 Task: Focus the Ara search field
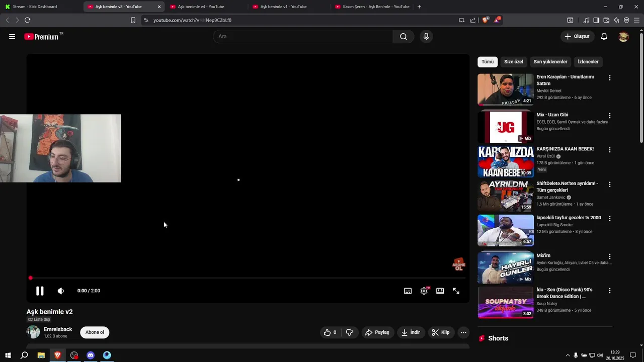pyautogui.click(x=303, y=37)
